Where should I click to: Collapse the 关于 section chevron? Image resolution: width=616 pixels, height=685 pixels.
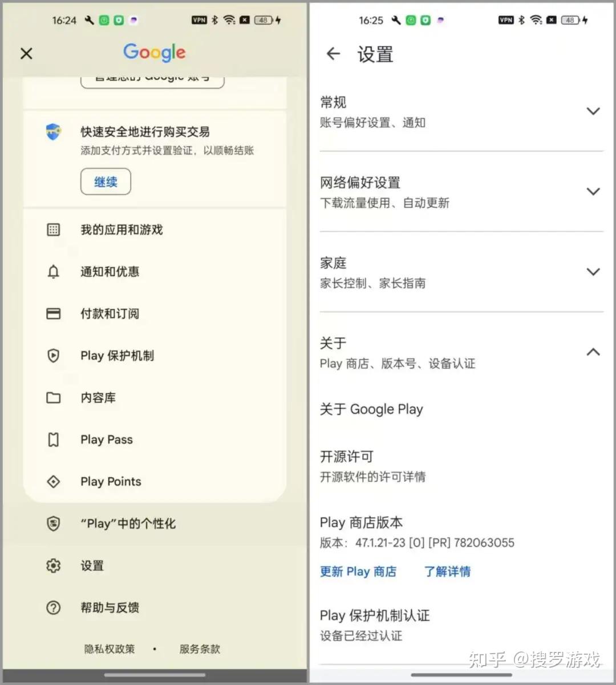click(593, 352)
